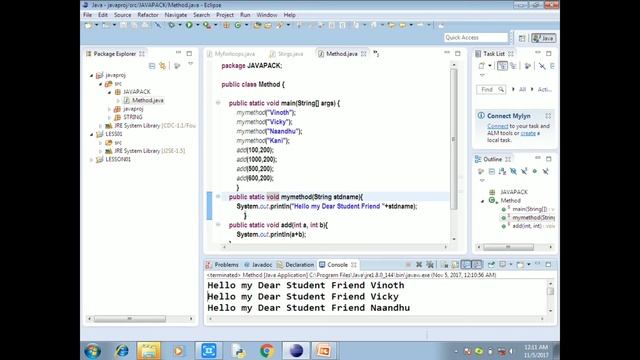The width and height of the screenshot is (640, 360).
Task: Toggle Link with Editor in Package Explorer
Action: pos(162,66)
